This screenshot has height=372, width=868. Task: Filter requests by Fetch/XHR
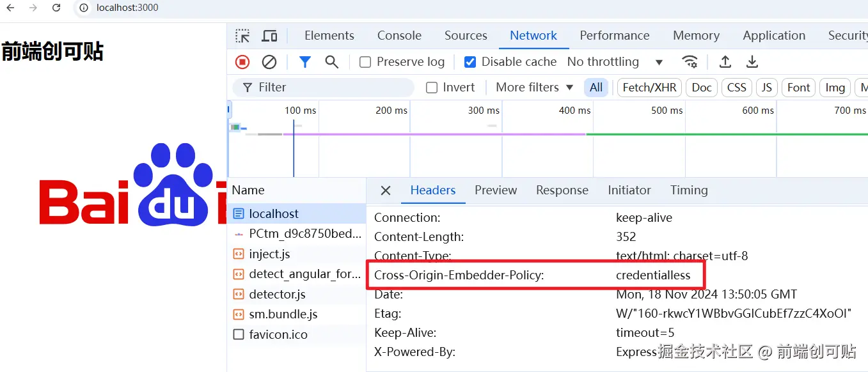pos(649,88)
